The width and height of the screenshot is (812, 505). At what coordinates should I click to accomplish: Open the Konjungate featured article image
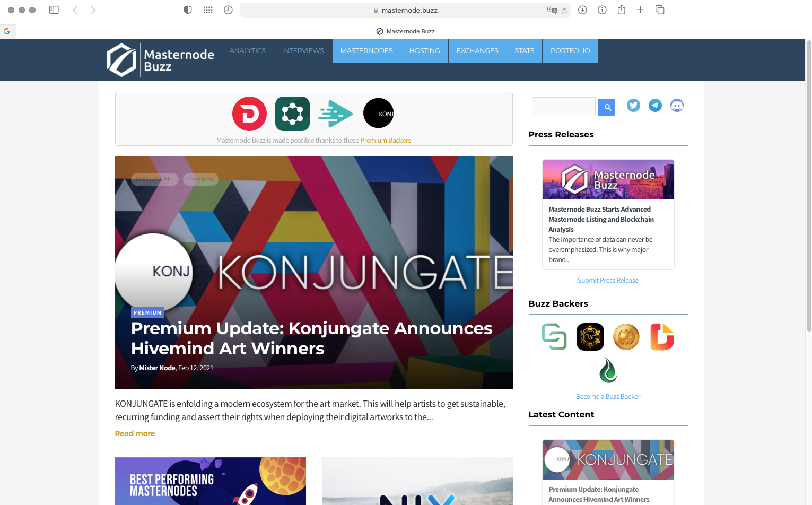pyautogui.click(x=314, y=273)
